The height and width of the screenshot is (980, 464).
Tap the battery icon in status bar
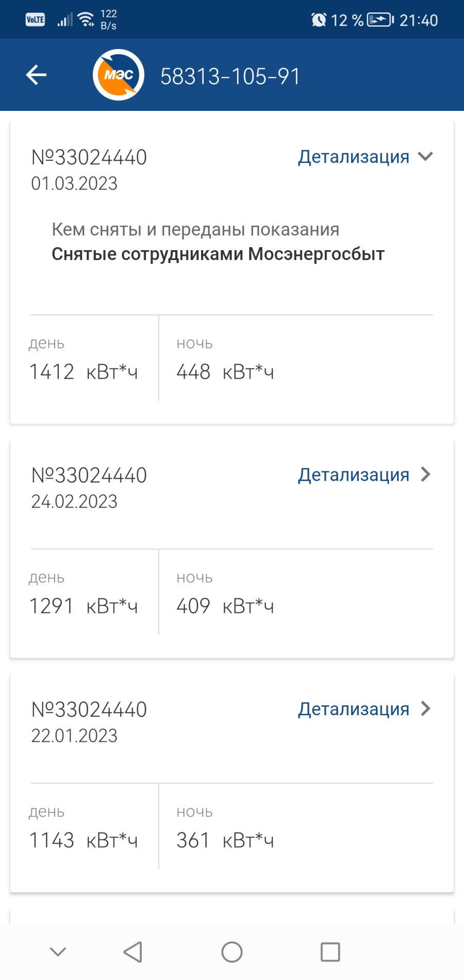point(380,20)
